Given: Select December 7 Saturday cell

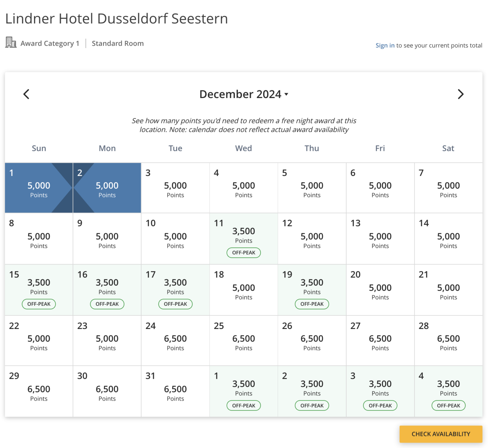Looking at the screenshot, I should (448, 188).
